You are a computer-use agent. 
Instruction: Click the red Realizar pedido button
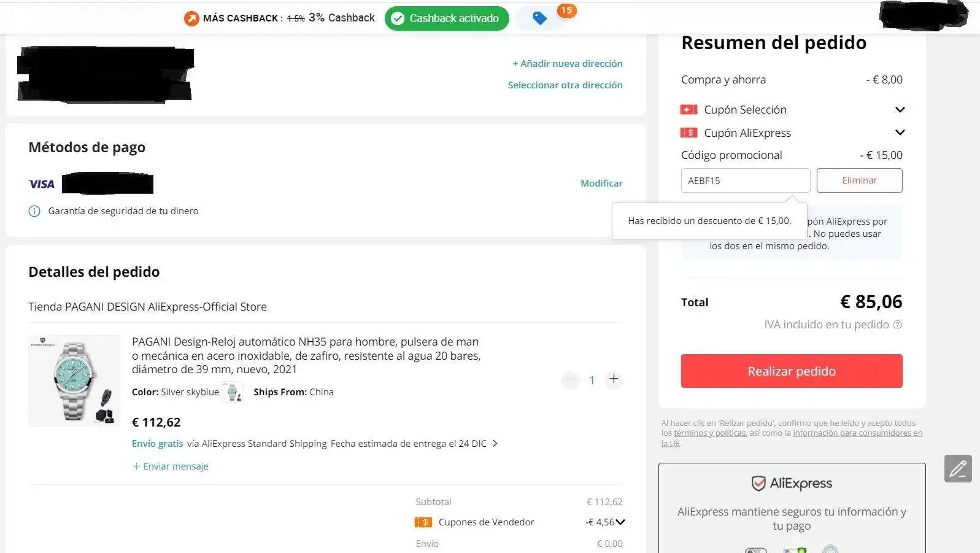pos(792,371)
